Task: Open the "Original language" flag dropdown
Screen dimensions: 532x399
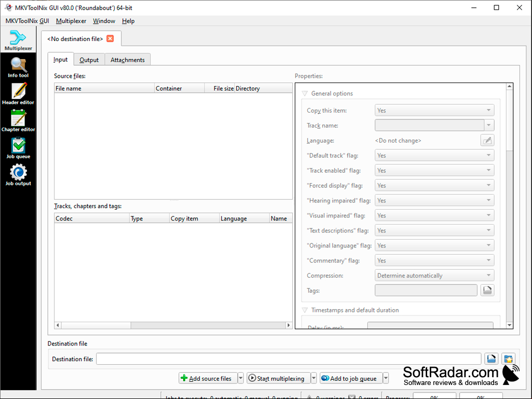Action: point(434,245)
